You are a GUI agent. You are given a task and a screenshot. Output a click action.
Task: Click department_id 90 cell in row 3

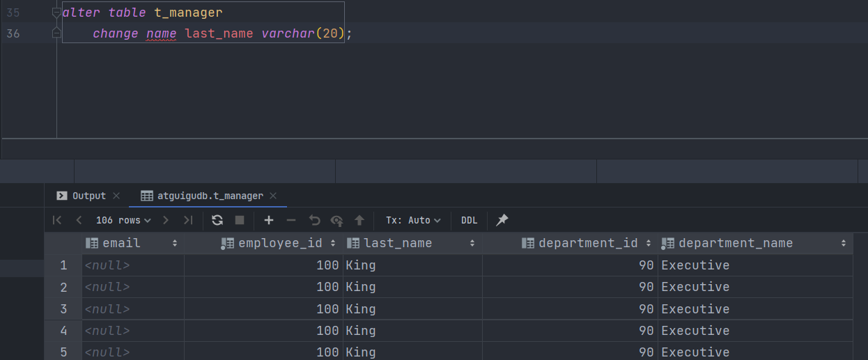point(571,308)
